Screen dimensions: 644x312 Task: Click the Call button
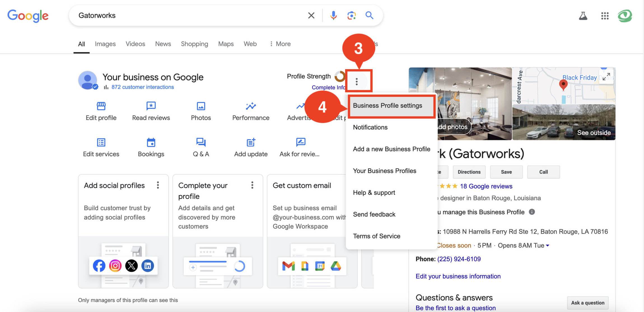pos(543,172)
